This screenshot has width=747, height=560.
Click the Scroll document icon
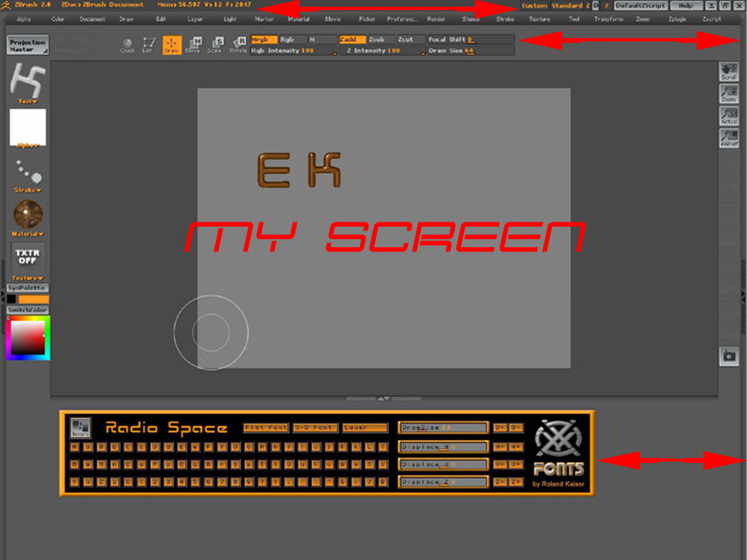click(x=729, y=72)
